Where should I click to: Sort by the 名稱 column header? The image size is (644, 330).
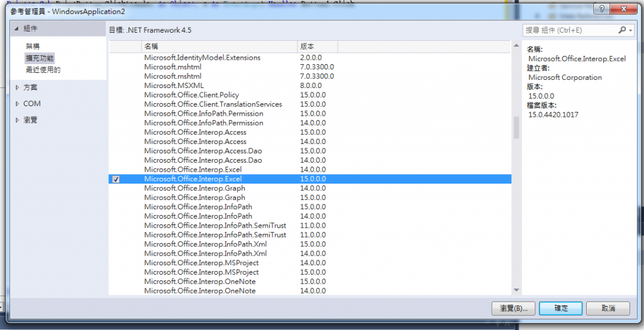pos(219,47)
